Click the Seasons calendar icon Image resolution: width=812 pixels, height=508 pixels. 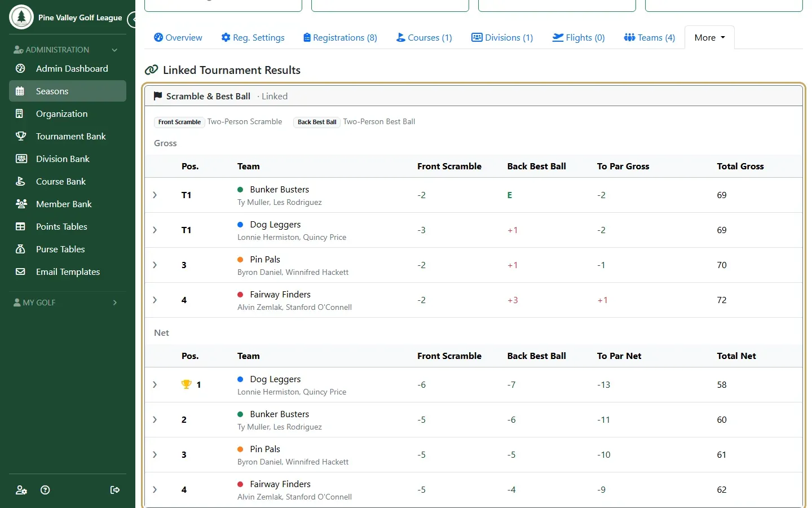[20, 91]
